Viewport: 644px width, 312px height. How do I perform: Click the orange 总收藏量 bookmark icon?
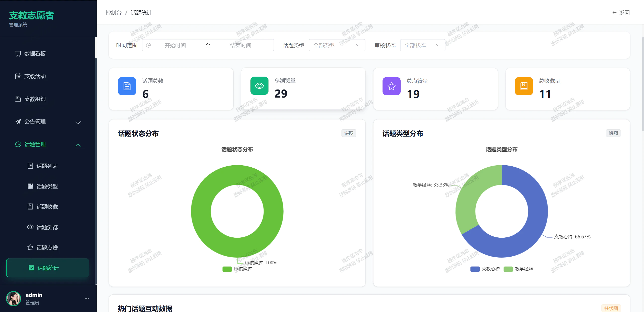(x=524, y=86)
